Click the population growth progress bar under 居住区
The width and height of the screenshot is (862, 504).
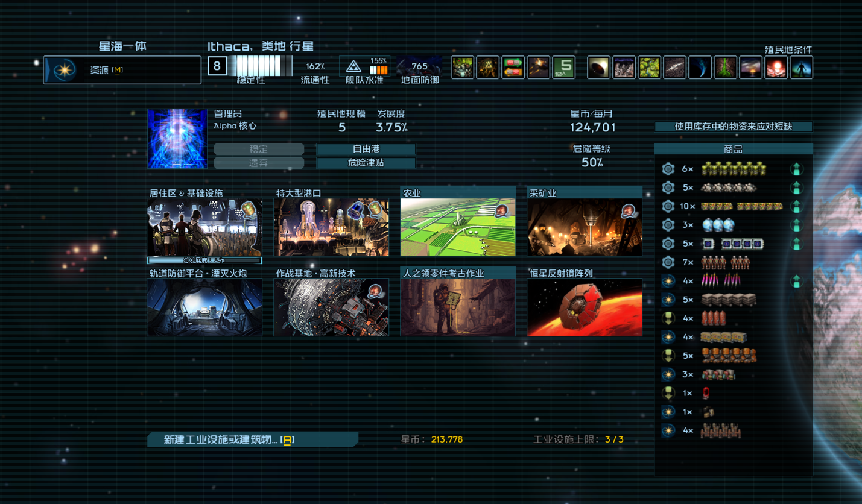204,260
